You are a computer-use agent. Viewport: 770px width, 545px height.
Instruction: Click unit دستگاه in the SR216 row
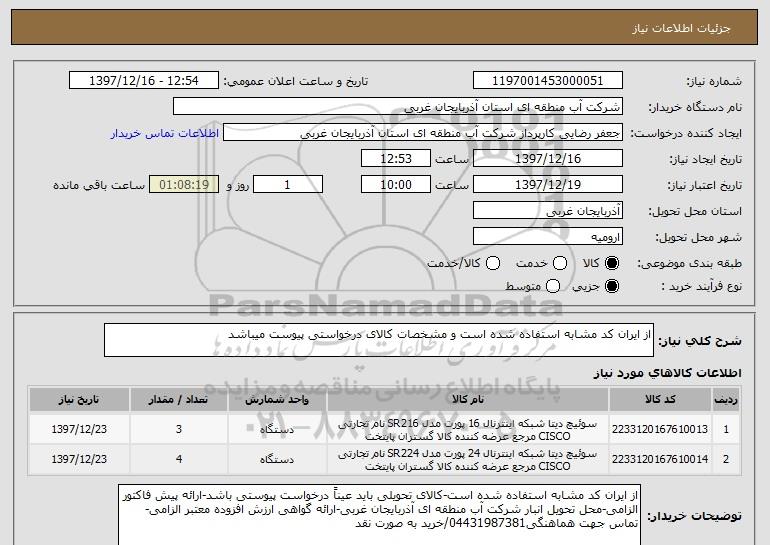click(277, 429)
